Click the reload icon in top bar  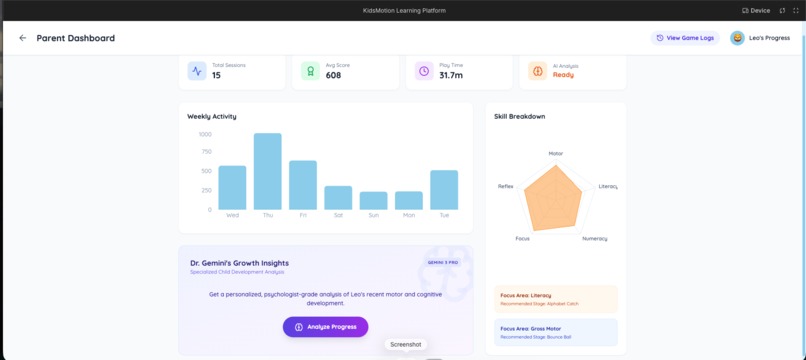(x=783, y=10)
